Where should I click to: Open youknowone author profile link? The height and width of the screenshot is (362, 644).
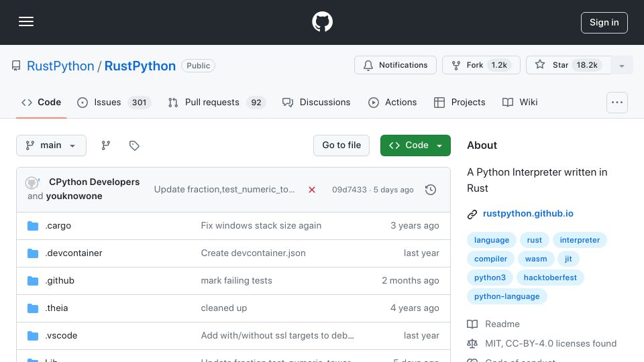click(74, 196)
